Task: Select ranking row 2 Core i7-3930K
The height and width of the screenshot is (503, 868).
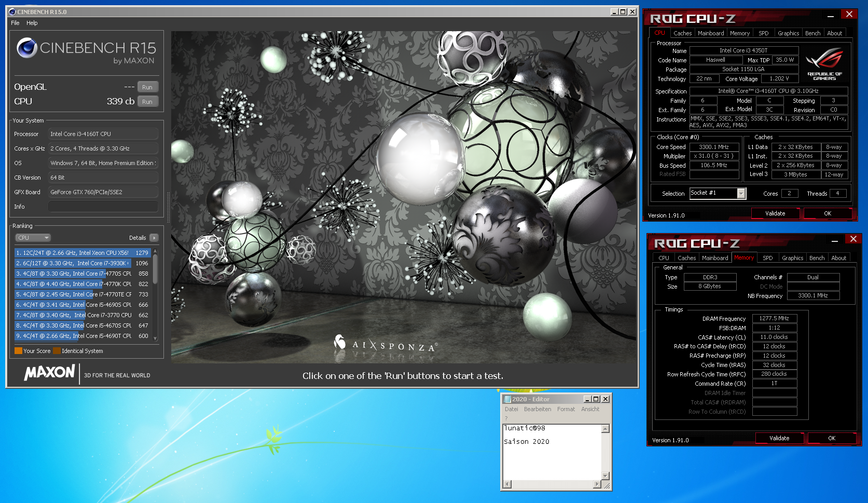Action: click(82, 263)
